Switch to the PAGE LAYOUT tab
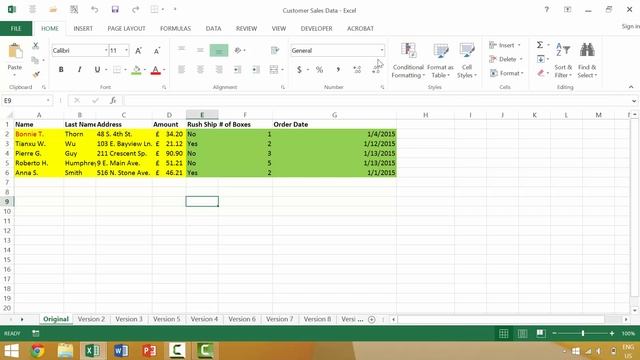 point(126,29)
